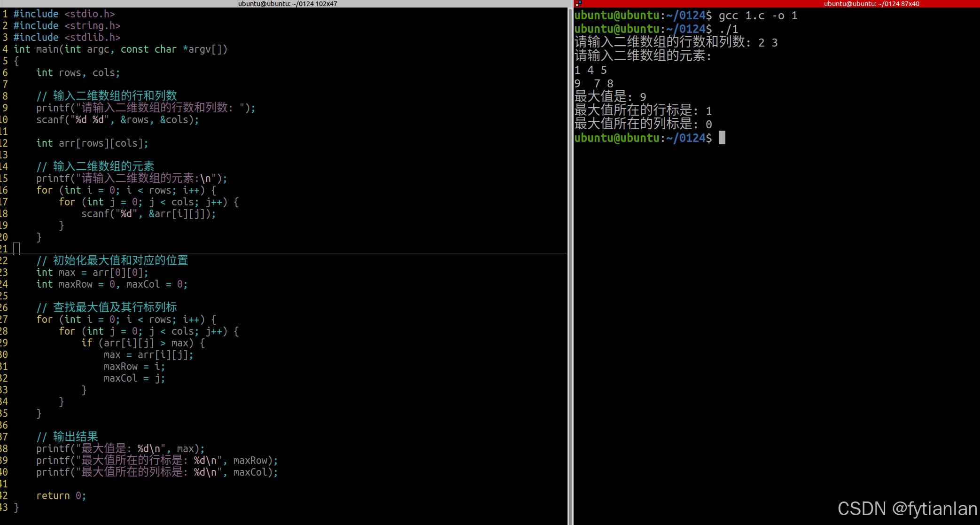Click the left pane title 'ubuntu@ubuntu: ~/0124 102x47'
The image size is (980, 525).
[x=287, y=4]
